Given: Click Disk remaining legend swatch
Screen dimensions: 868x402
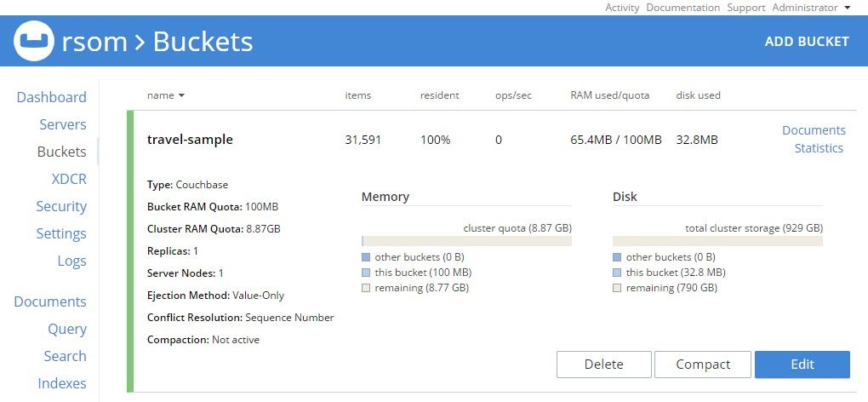Looking at the screenshot, I should [617, 288].
